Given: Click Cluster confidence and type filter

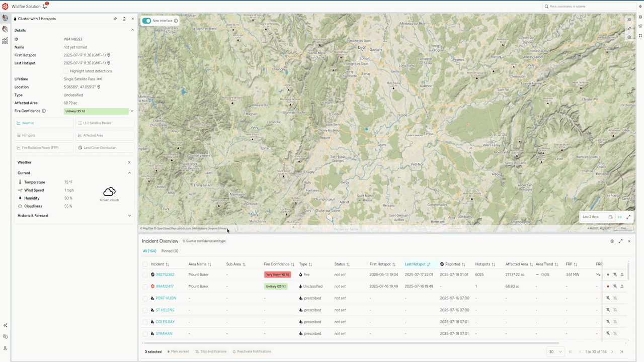Looking at the screenshot, I should pos(204,241).
